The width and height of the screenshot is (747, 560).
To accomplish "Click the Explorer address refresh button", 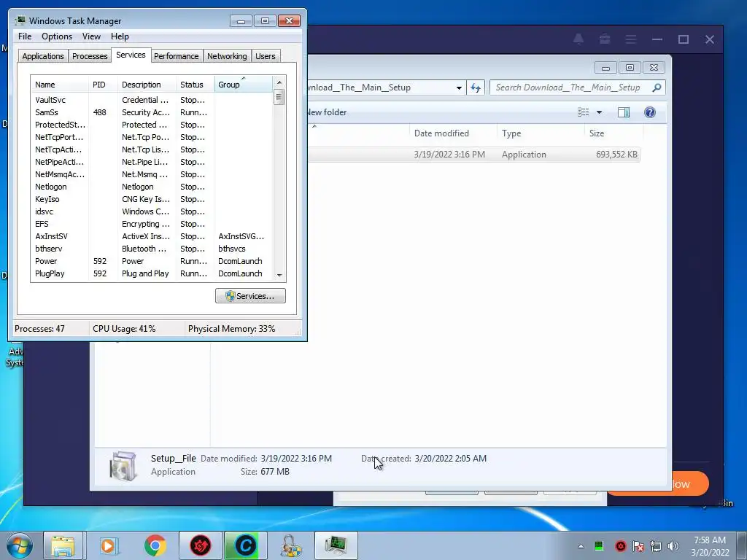I will [476, 87].
